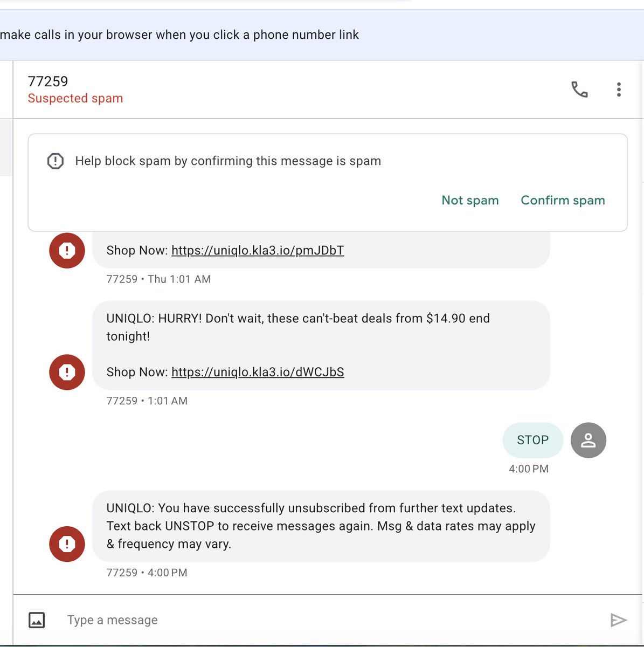The width and height of the screenshot is (644, 647).
Task: Click the spam warning octagon icon in banner
Action: 56,161
